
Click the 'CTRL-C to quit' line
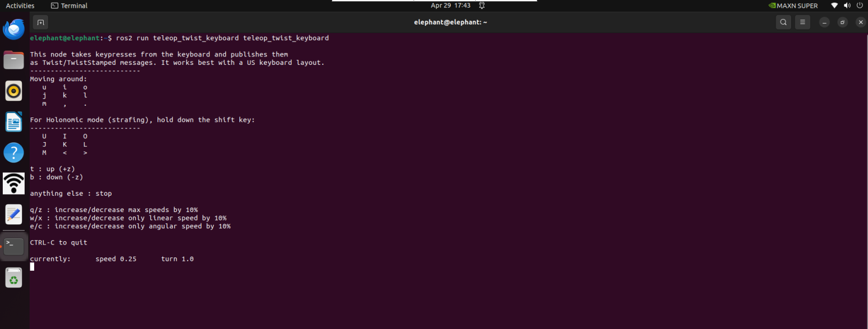[59, 243]
